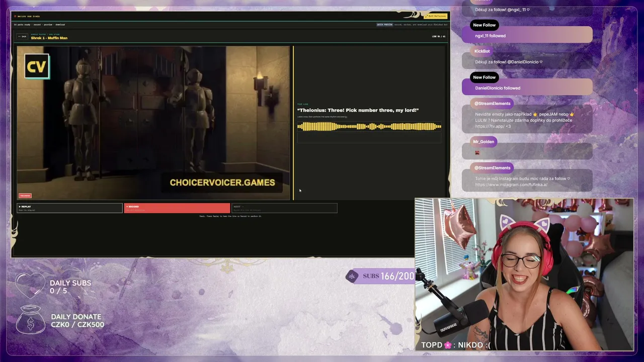Click the empty recording waveform track
This screenshot has height=362, width=644.
point(369,138)
